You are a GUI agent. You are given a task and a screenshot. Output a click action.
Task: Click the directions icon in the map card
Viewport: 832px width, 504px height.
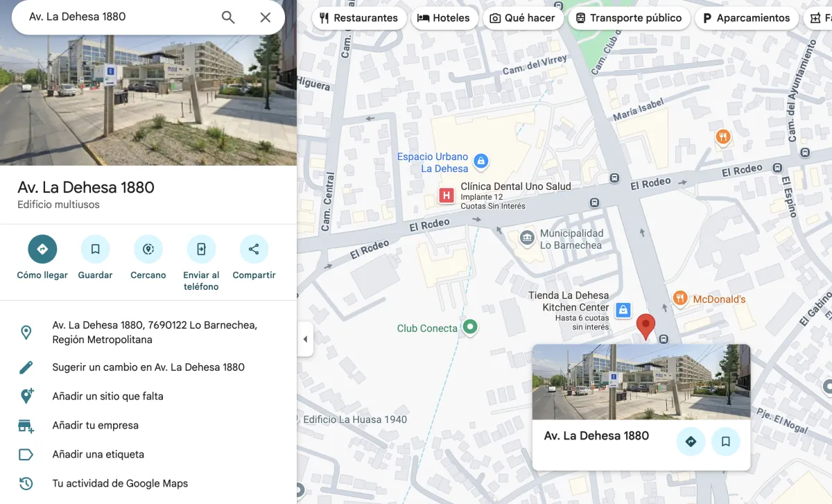point(691,441)
